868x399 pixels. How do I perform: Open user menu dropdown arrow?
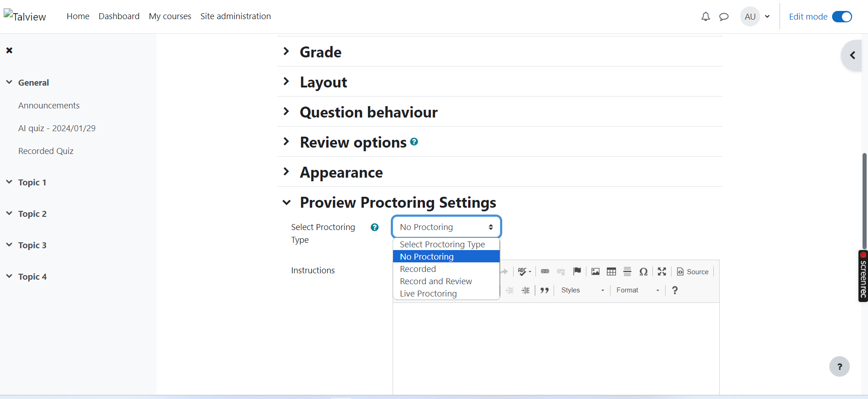click(767, 17)
